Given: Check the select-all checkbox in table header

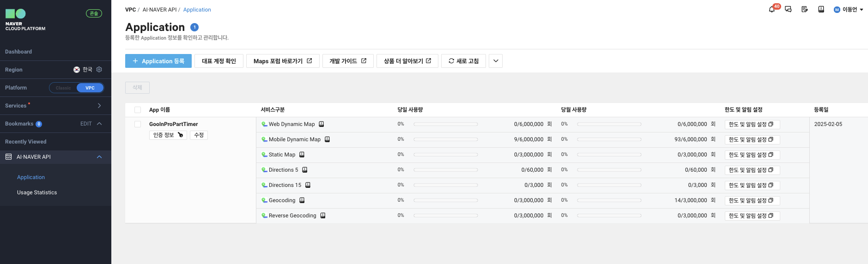Looking at the screenshot, I should point(138,110).
